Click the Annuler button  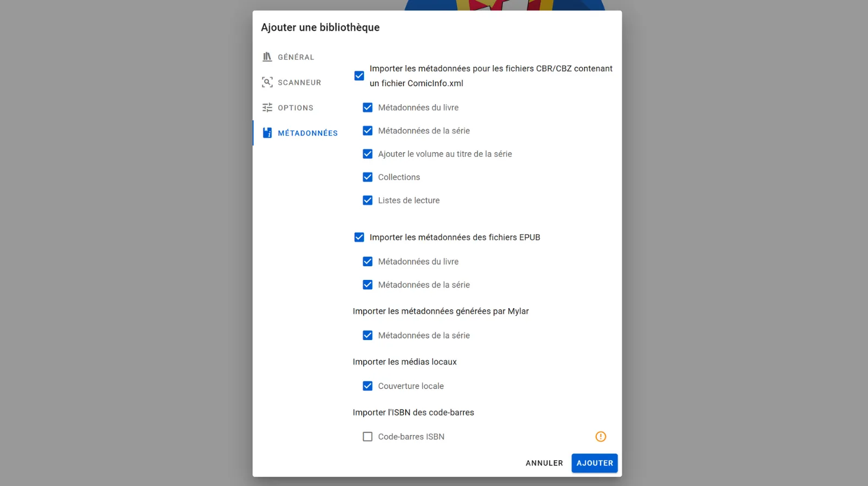544,463
